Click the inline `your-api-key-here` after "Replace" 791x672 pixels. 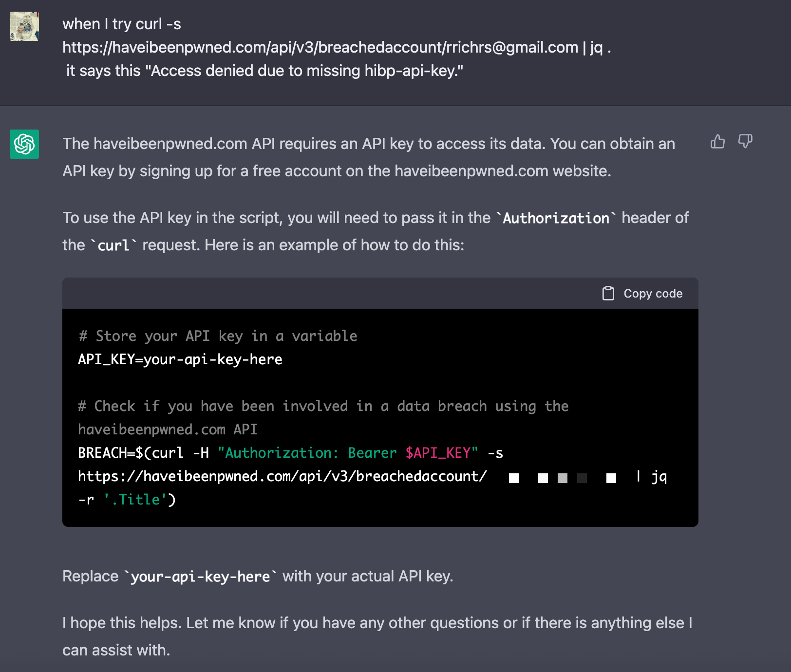(x=200, y=577)
